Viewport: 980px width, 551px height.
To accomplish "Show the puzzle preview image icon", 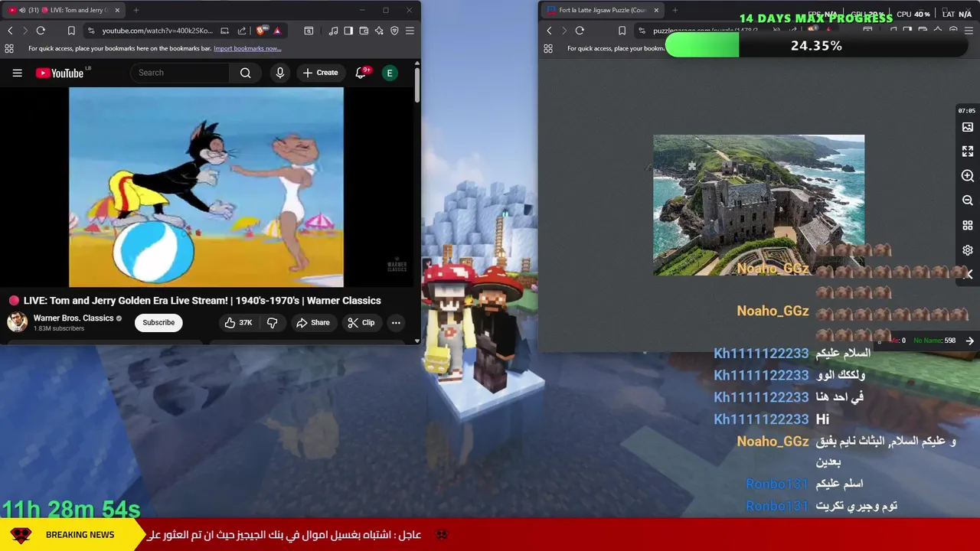I will point(968,127).
